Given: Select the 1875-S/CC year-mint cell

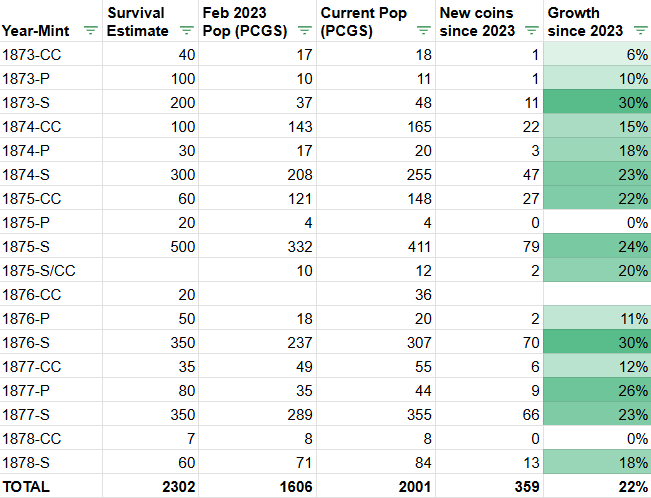Looking at the screenshot, I should (x=51, y=270).
